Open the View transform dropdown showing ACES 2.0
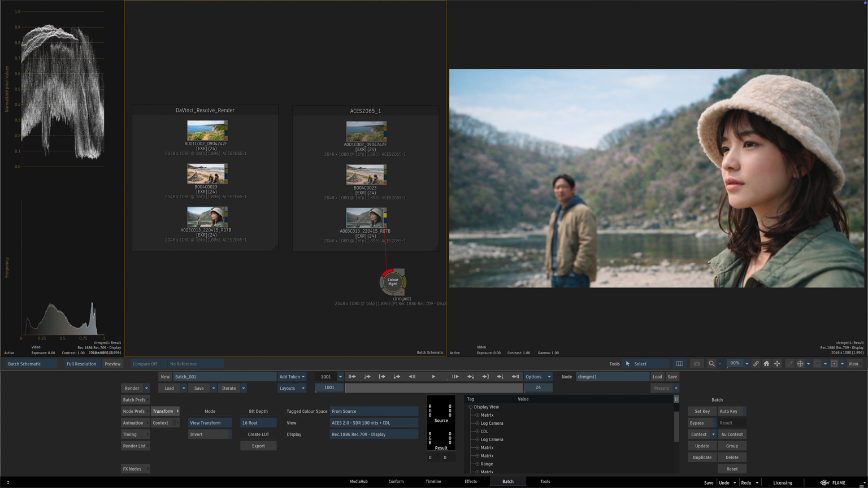The height and width of the screenshot is (488, 868). point(374,423)
